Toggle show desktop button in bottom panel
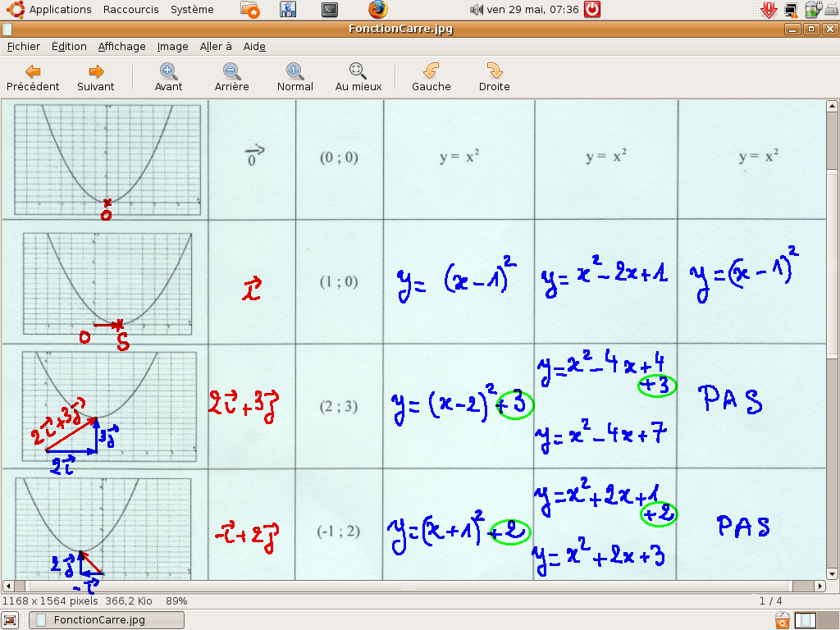The width and height of the screenshot is (840, 630). coord(10,619)
